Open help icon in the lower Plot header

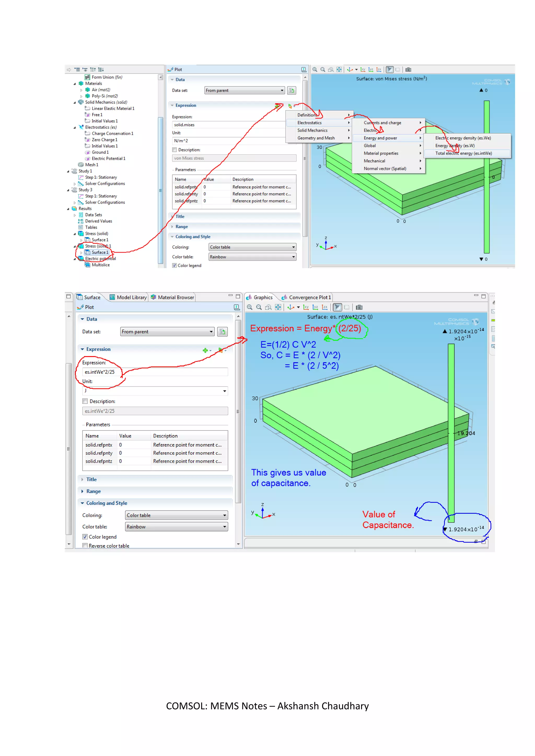click(237, 307)
